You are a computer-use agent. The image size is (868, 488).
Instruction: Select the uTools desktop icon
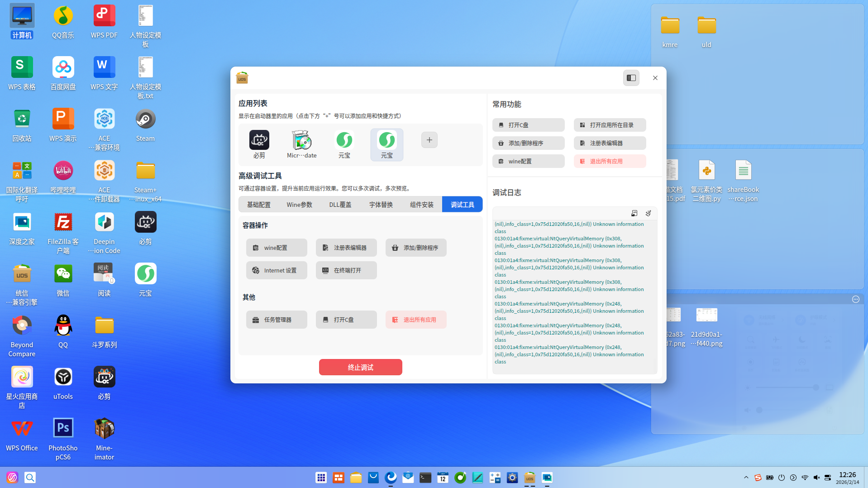point(63,383)
